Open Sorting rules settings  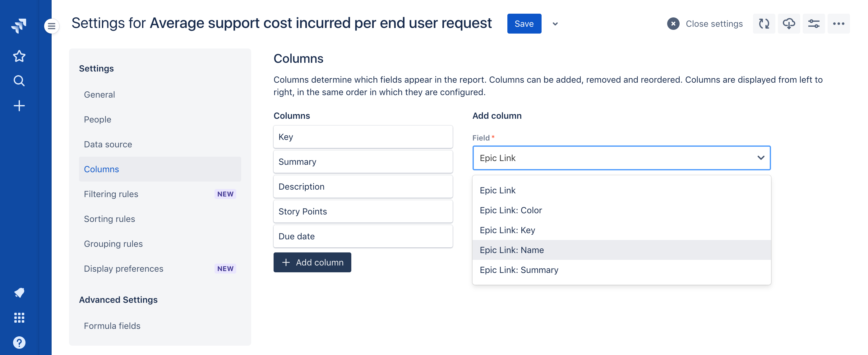point(160,219)
